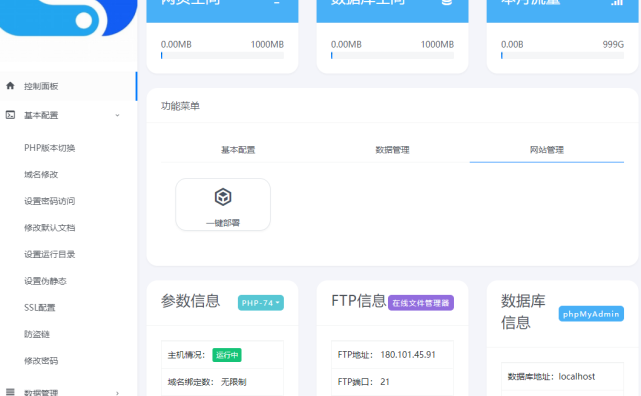Screen dimensions: 641x396
Task: Click the list icon beside 数据管理 in sidebar
Action: [10, 392]
